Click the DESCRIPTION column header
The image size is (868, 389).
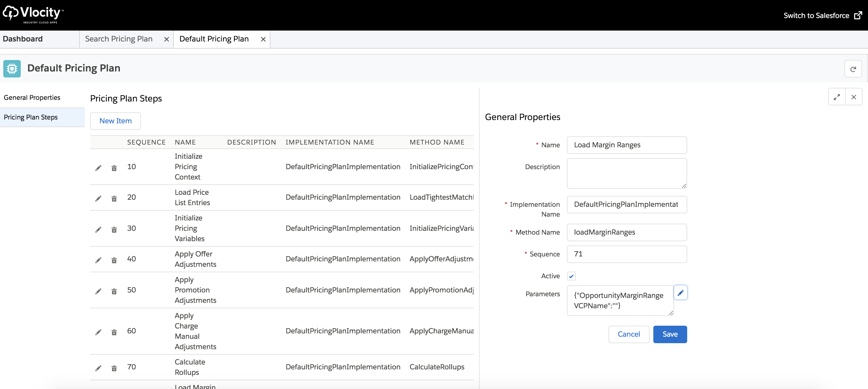click(x=251, y=142)
